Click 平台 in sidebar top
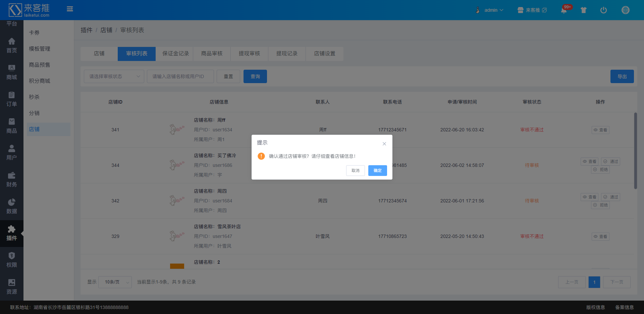The width and height of the screenshot is (644, 314). (12, 23)
